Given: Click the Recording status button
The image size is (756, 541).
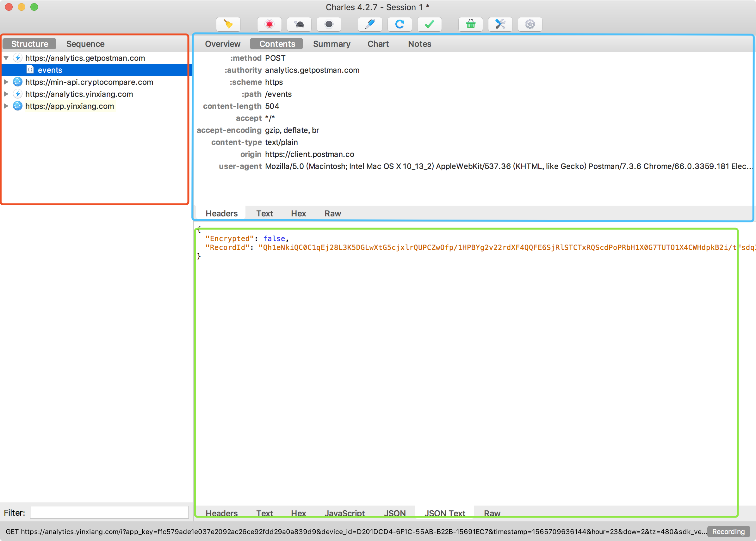Looking at the screenshot, I should click(728, 531).
